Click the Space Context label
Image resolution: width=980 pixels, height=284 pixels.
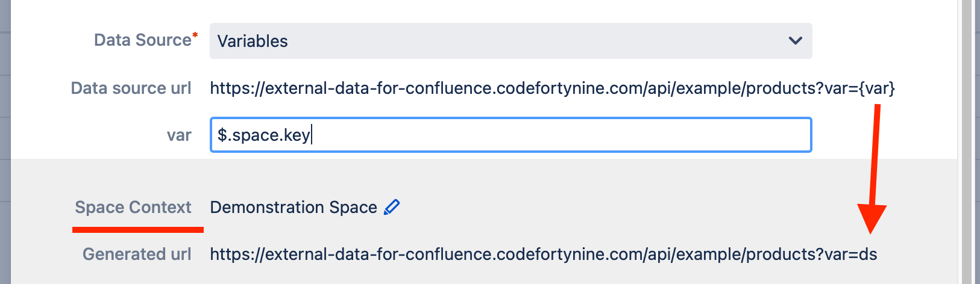tap(133, 208)
